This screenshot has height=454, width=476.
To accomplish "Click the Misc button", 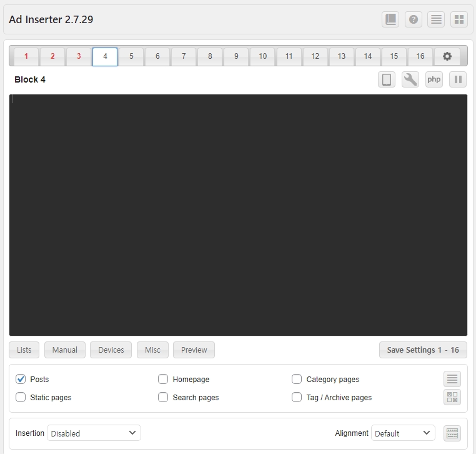I will pyautogui.click(x=152, y=350).
